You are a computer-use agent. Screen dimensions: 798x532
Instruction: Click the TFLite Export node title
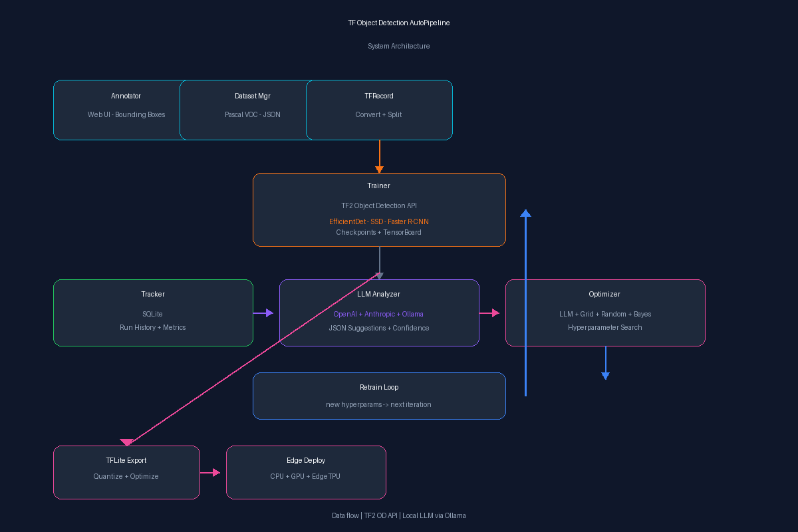(126, 461)
